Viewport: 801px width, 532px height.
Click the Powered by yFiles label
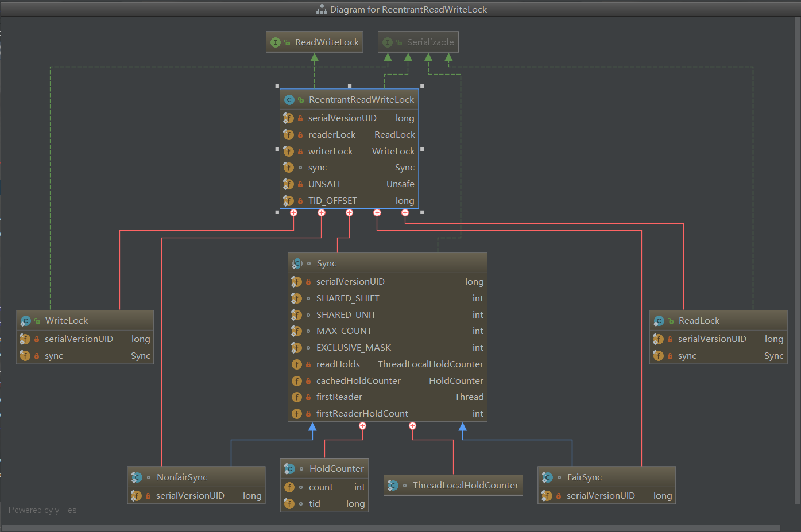(x=42, y=510)
